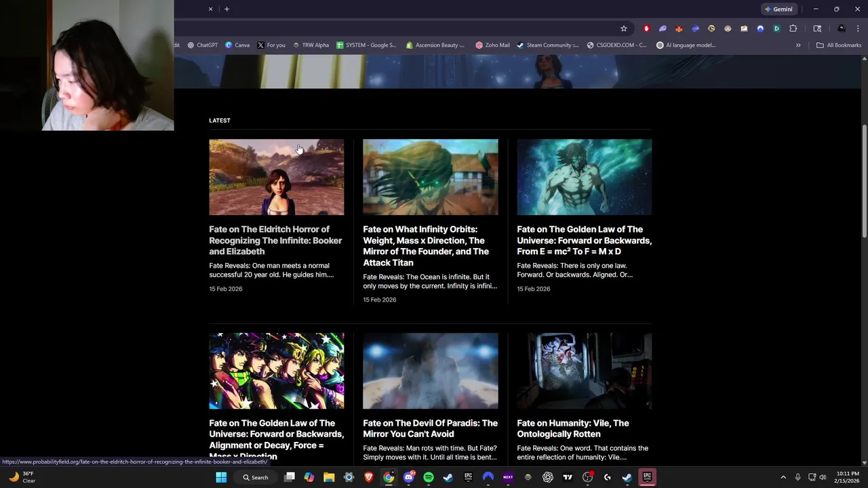Viewport: 868px width, 488px height.
Task: Open Settings gear on the taskbar
Action: coord(349,477)
